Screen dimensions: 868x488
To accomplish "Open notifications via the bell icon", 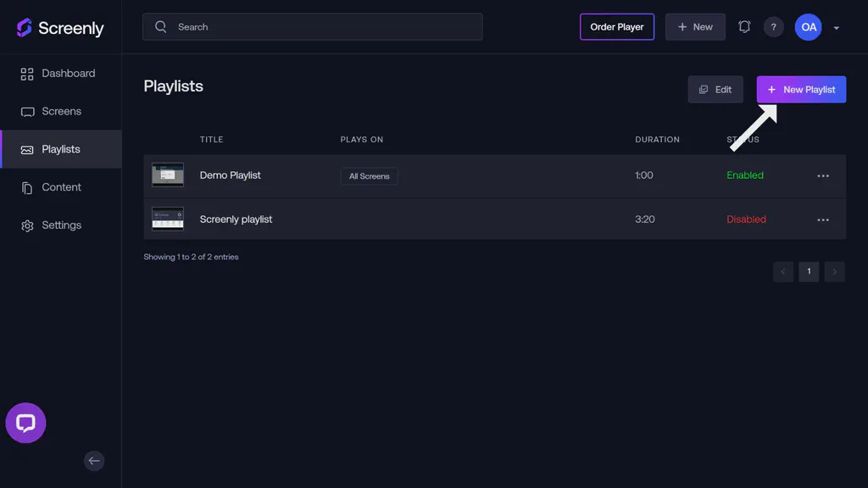I will pos(744,26).
